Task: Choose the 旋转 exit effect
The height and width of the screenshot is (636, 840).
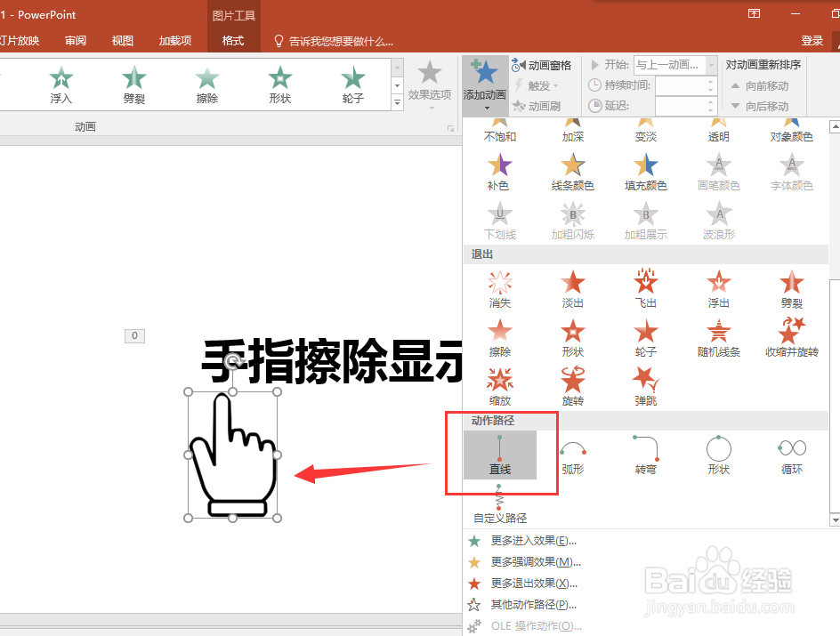Action: 573,387
